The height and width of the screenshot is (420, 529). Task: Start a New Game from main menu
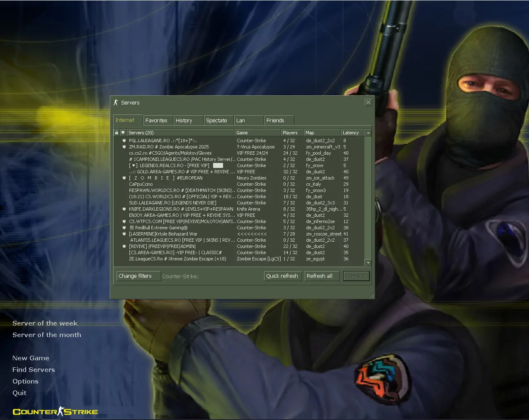click(x=31, y=358)
